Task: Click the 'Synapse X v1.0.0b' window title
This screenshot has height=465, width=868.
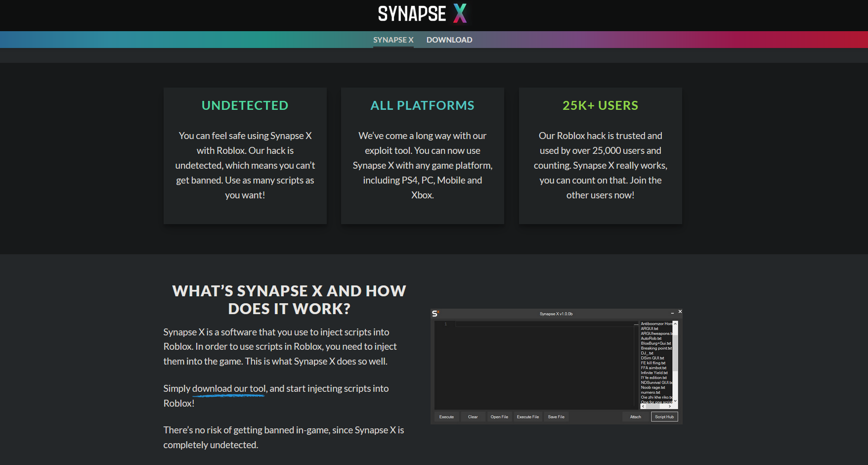Action: (556, 314)
